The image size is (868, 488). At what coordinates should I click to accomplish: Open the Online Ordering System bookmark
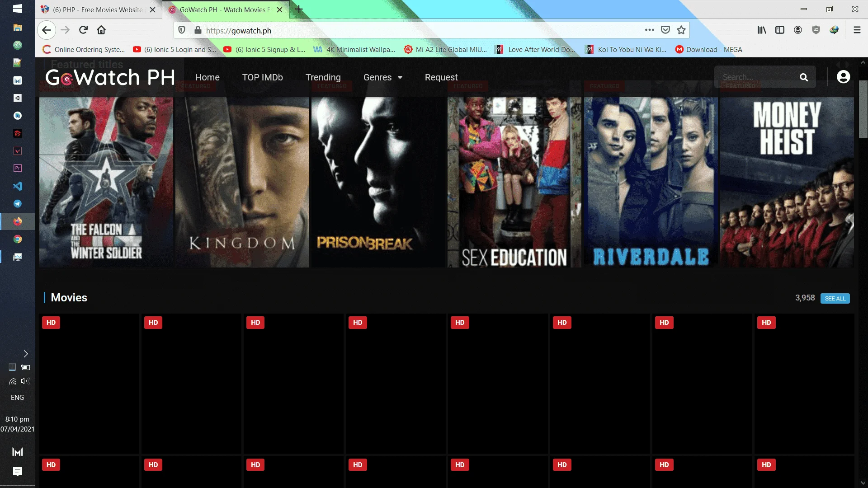pyautogui.click(x=83, y=50)
